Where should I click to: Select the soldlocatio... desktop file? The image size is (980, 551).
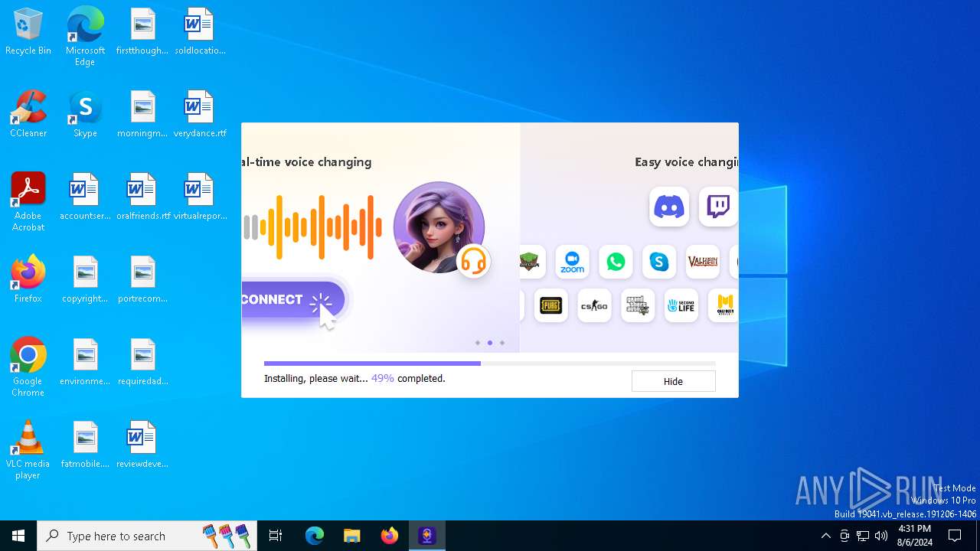(x=200, y=32)
